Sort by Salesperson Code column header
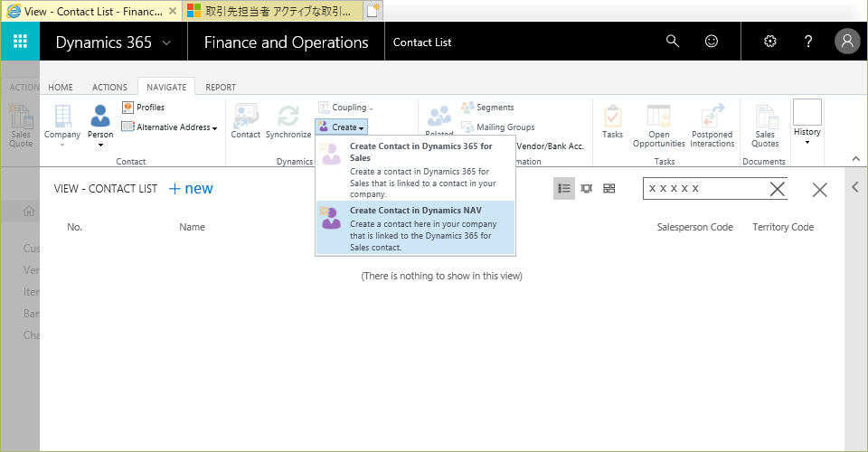868x452 pixels. pyautogui.click(x=694, y=227)
